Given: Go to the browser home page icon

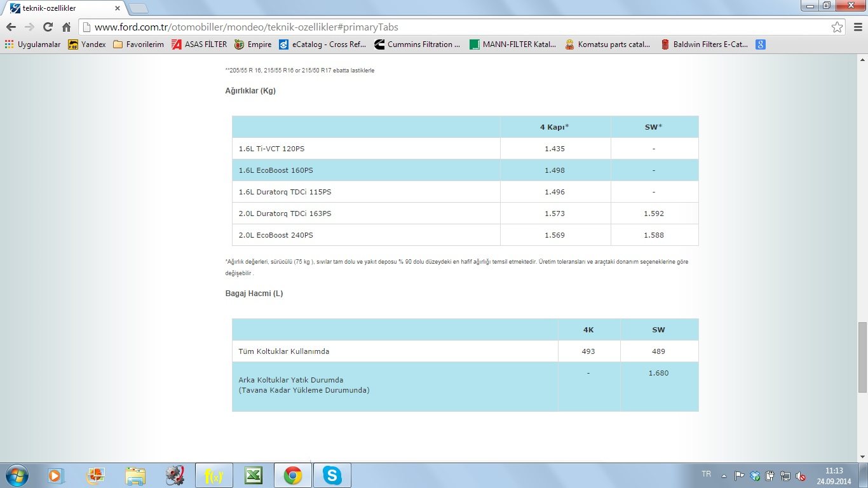Looking at the screenshot, I should 66,27.
